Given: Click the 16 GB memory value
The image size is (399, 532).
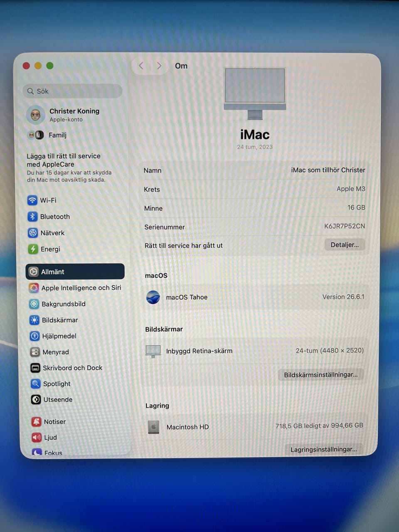Looking at the screenshot, I should coord(356,207).
